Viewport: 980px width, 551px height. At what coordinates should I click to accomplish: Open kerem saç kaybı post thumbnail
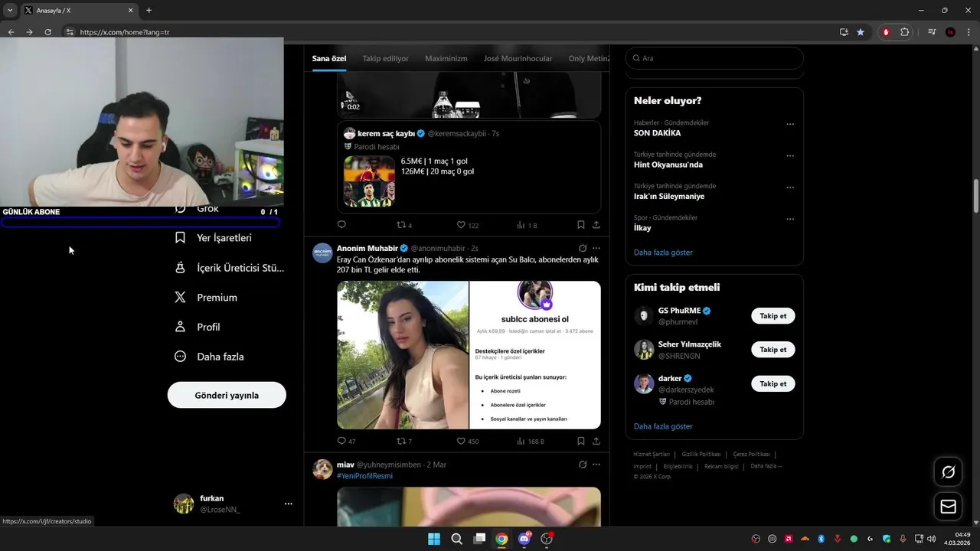(369, 181)
